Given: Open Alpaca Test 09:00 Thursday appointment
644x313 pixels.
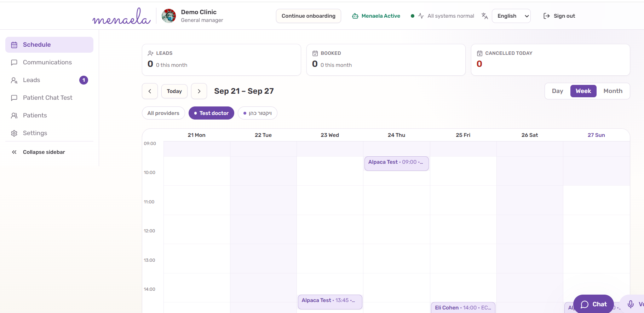Looking at the screenshot, I should tap(396, 163).
